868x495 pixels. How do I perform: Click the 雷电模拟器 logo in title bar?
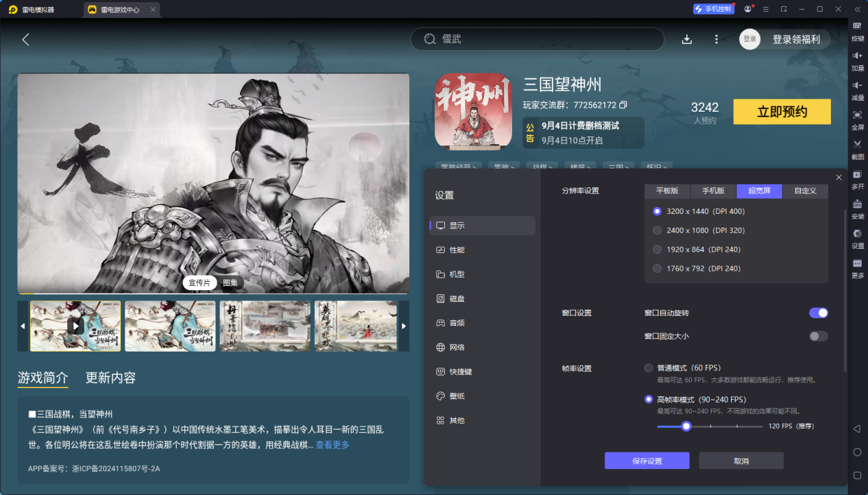(13, 10)
